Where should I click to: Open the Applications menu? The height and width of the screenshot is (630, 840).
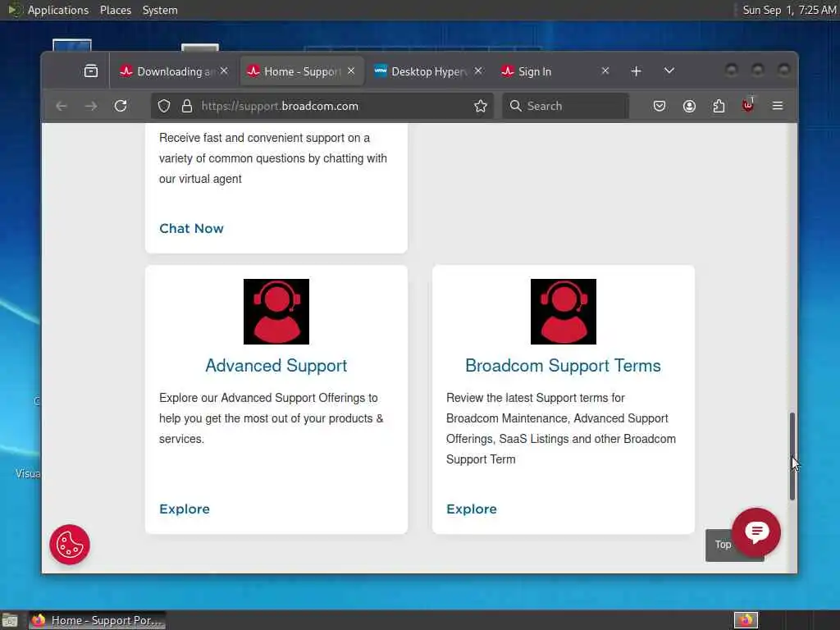click(58, 10)
